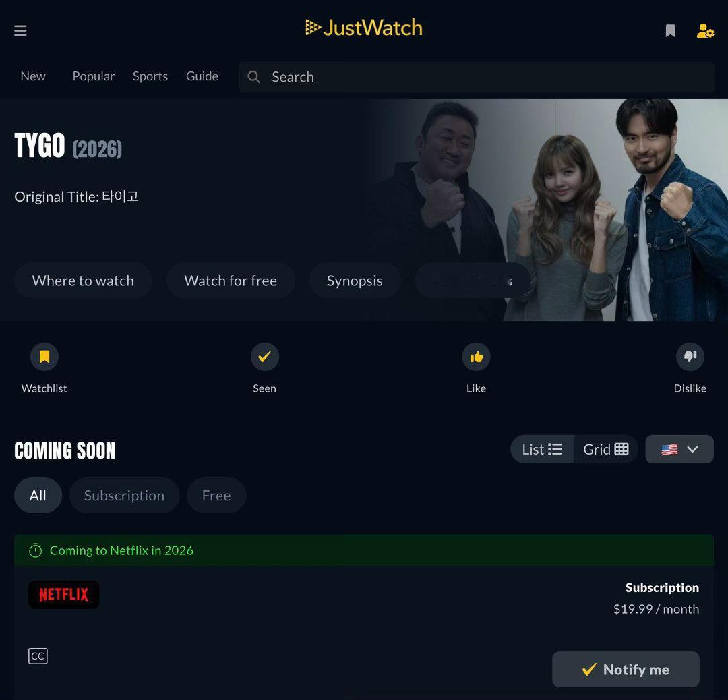The image size is (728, 700).
Task: Click the Dislike thumbs-down button
Action: 690,357
